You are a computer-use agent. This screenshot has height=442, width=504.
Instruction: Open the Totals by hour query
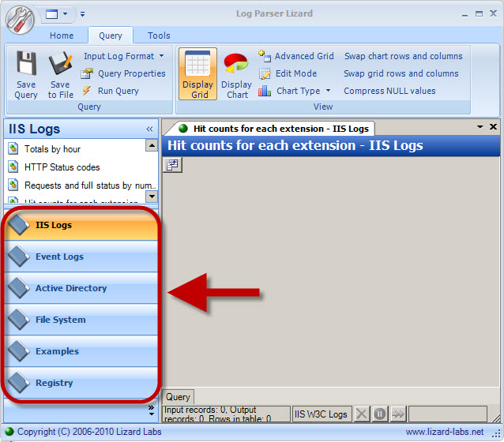point(52,149)
